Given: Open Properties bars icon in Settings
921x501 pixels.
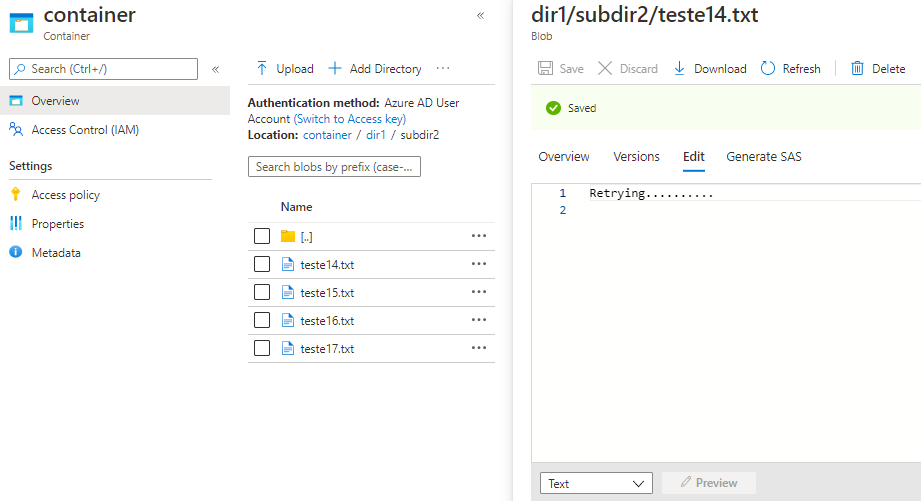Looking at the screenshot, I should pyautogui.click(x=16, y=223).
